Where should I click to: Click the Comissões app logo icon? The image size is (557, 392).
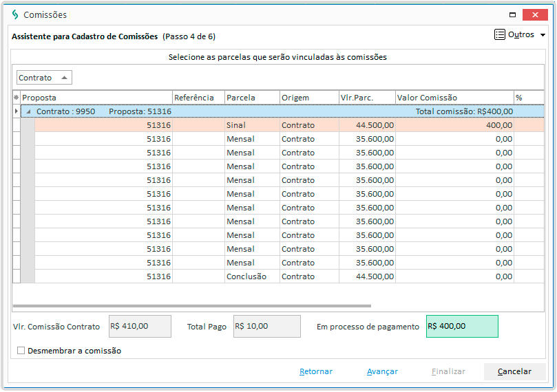pos(15,14)
